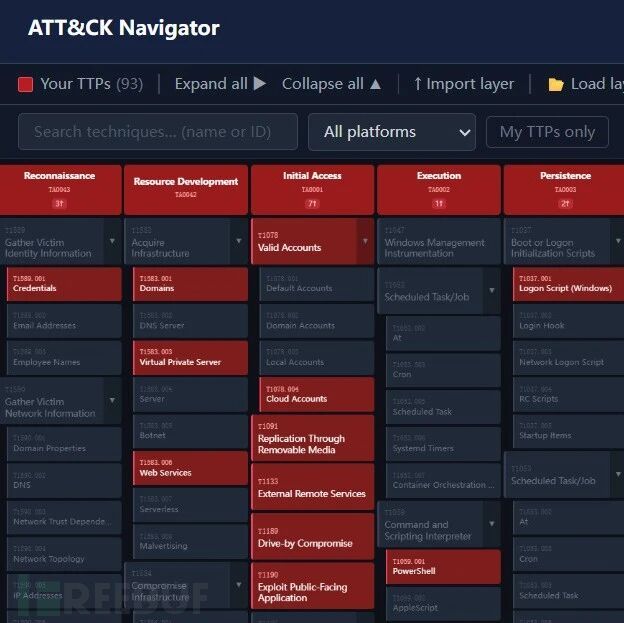Image resolution: width=624 pixels, height=623 pixels.
Task: Collapse Acquire Infrastructure sub-techniques arrow
Action: click(x=239, y=241)
